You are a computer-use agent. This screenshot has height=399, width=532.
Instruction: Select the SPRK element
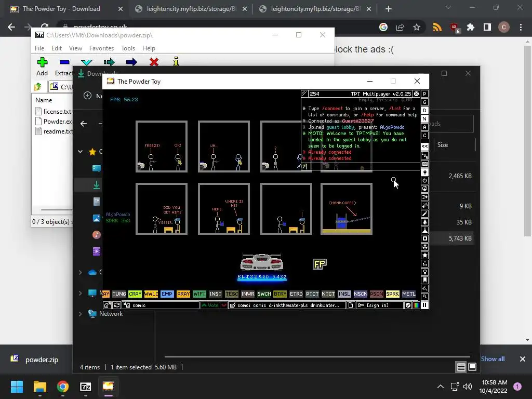coord(393,294)
